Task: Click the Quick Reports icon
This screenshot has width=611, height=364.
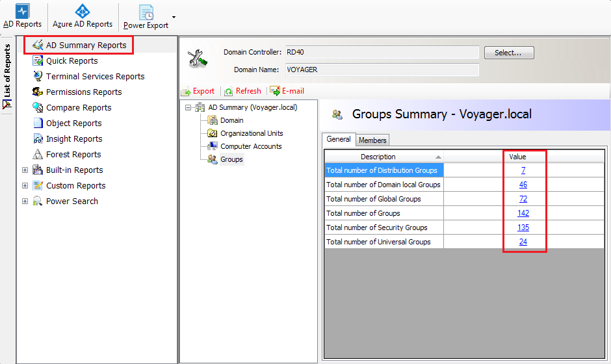Action: click(38, 61)
